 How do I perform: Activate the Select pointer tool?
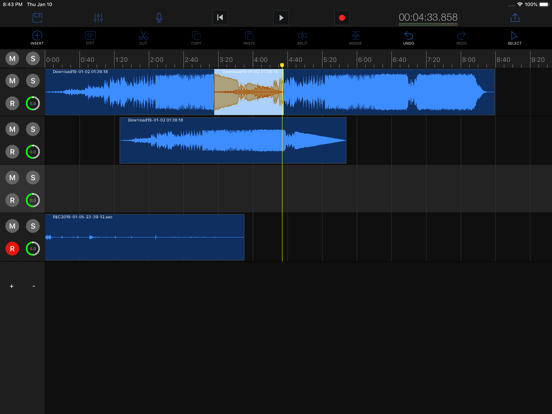coord(514,38)
